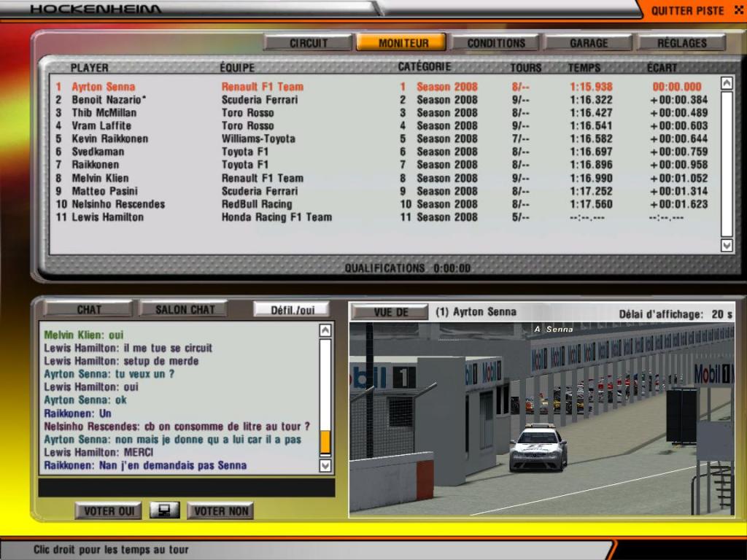
Task: Sort by the Player column header
Action: [x=90, y=67]
